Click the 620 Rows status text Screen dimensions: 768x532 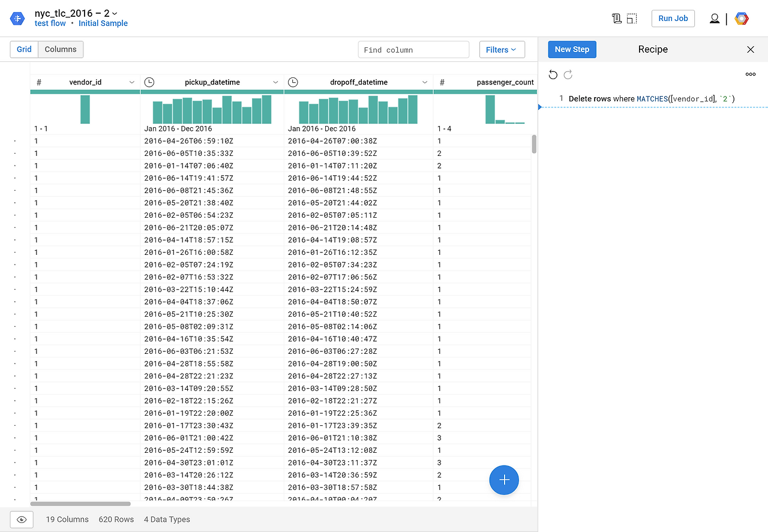(x=116, y=519)
